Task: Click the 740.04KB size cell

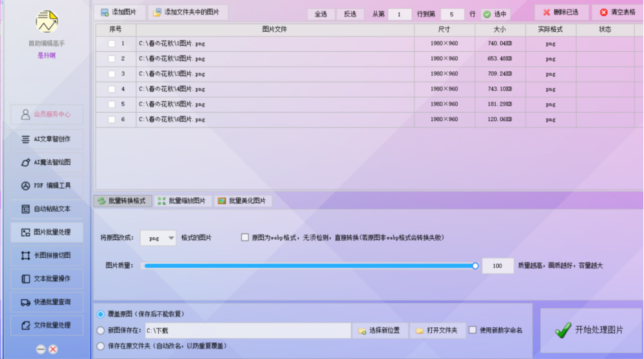Action: [x=500, y=43]
